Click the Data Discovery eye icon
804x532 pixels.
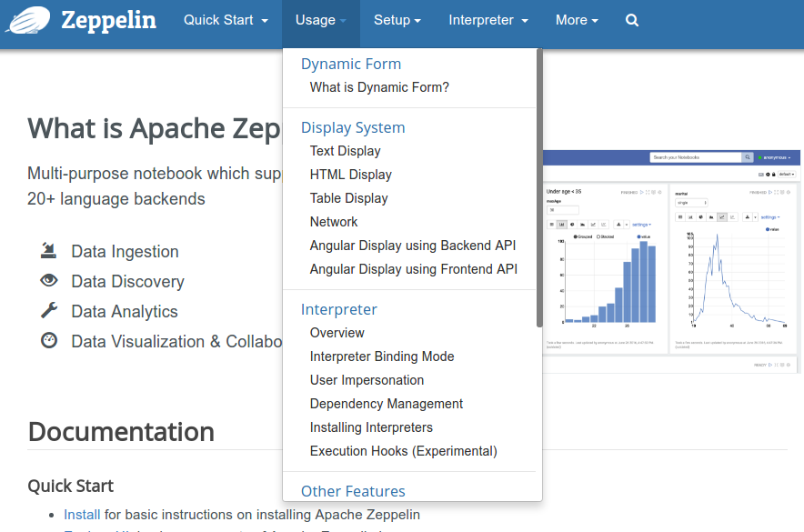(x=49, y=280)
